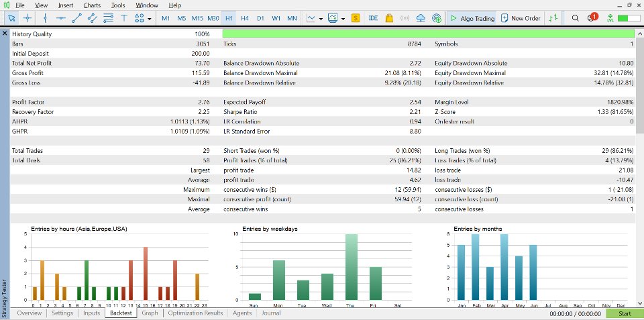This screenshot has width=644, height=320.
Task: Select the text label tool
Action: tap(124, 18)
